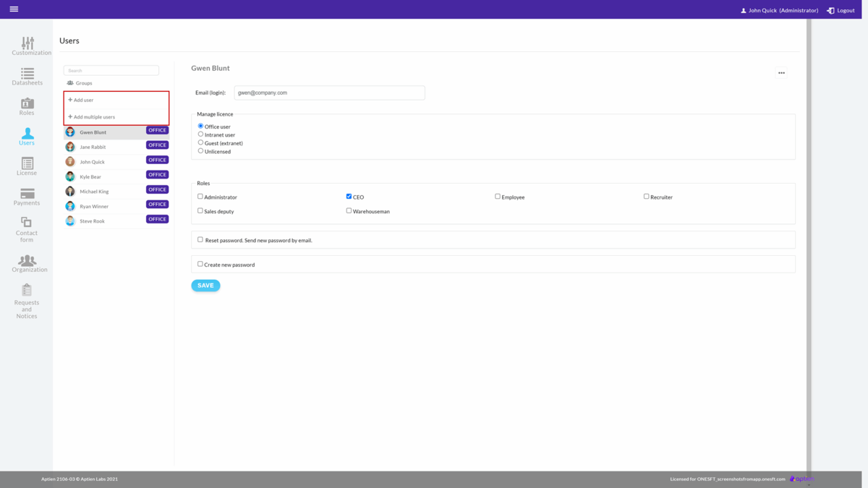
Task: Click the OFFICE badge for Gwen Blunt
Action: (x=157, y=130)
